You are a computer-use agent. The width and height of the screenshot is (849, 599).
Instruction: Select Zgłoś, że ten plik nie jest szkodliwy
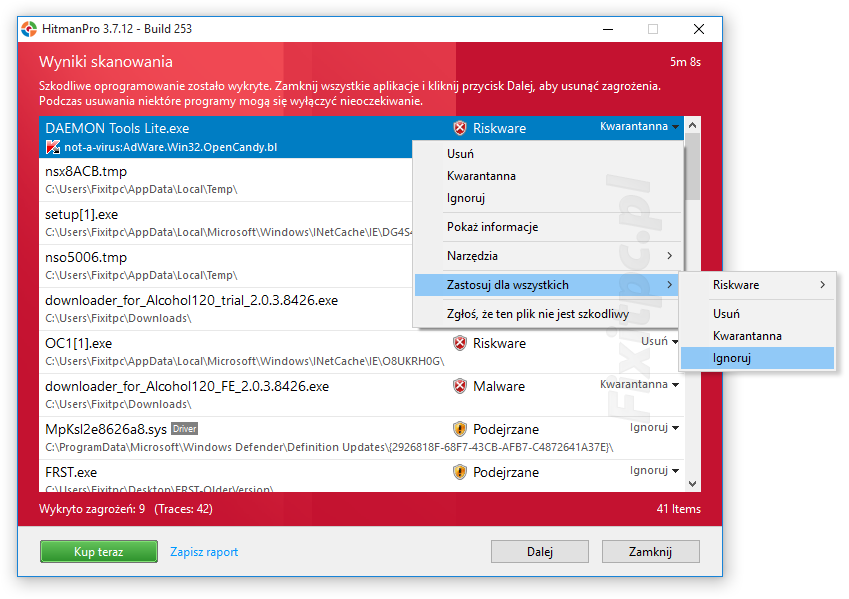click(546, 314)
